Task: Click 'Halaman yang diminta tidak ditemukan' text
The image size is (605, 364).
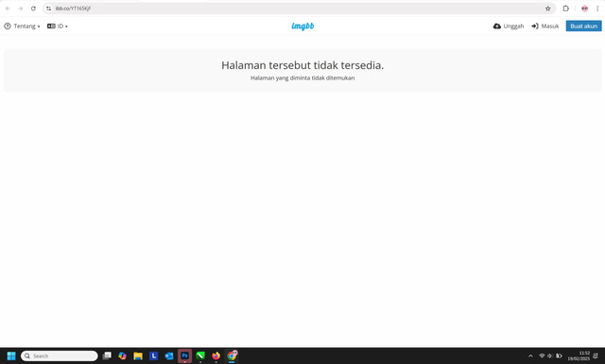Action: (302, 78)
